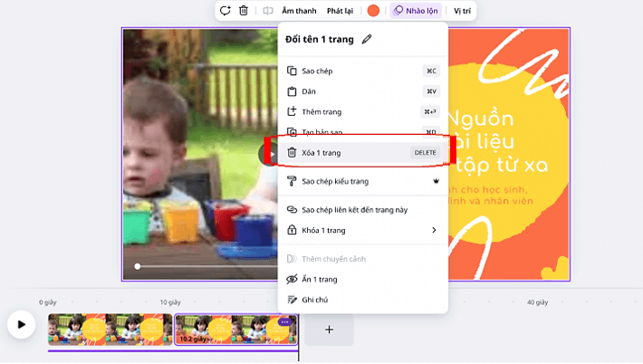This screenshot has height=364, width=643.
Task: Click the DELETE shortcut badge
Action: click(426, 153)
